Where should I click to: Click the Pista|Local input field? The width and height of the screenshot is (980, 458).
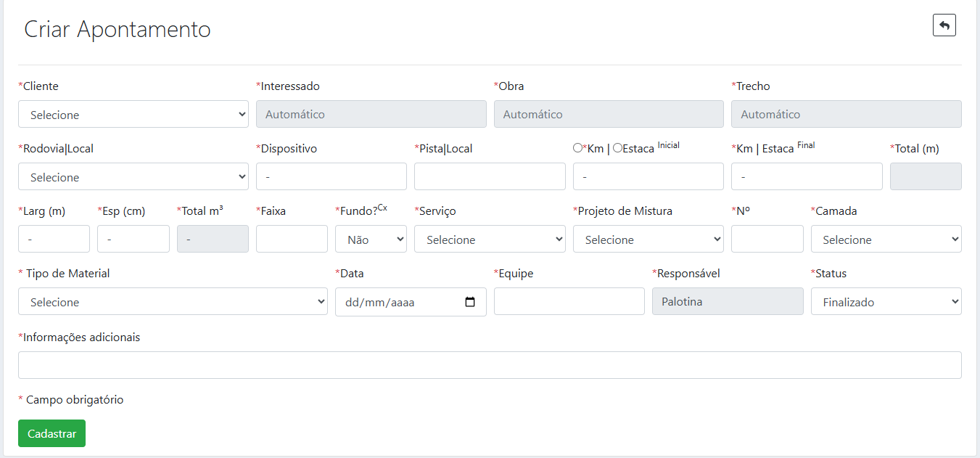(x=490, y=176)
